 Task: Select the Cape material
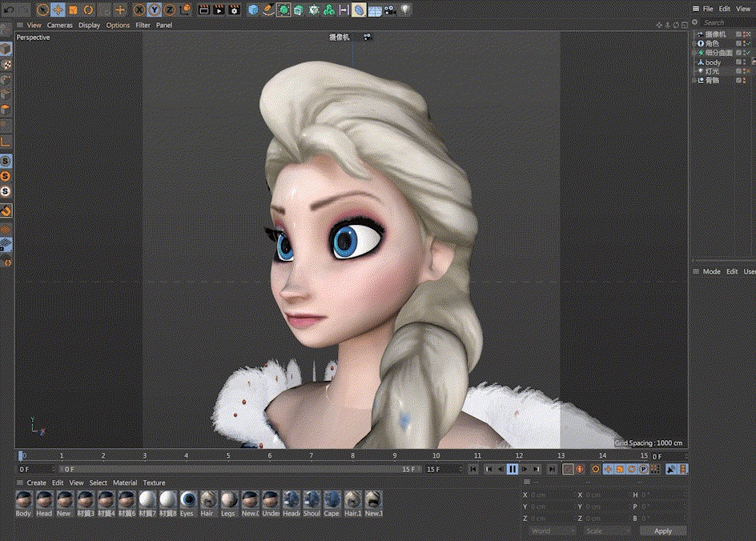[332, 504]
